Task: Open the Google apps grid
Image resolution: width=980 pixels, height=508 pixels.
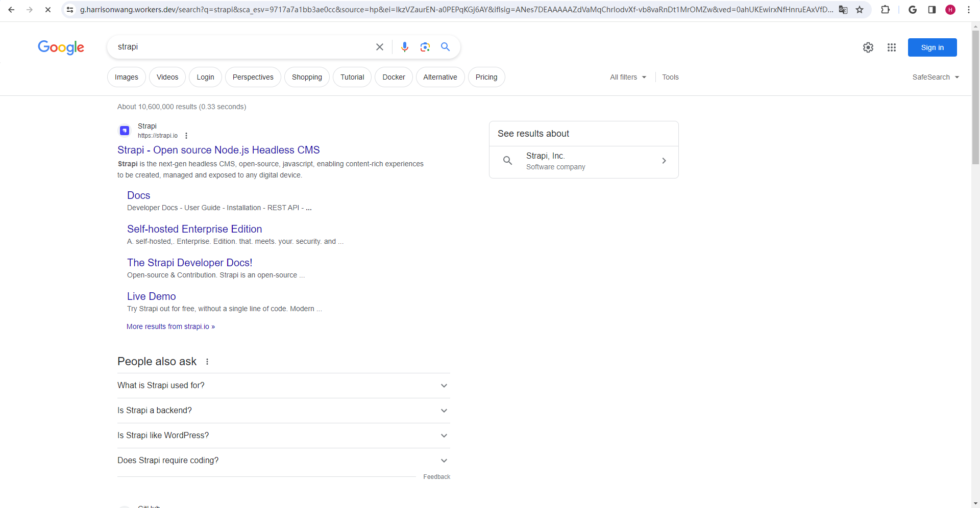Action: click(x=891, y=47)
